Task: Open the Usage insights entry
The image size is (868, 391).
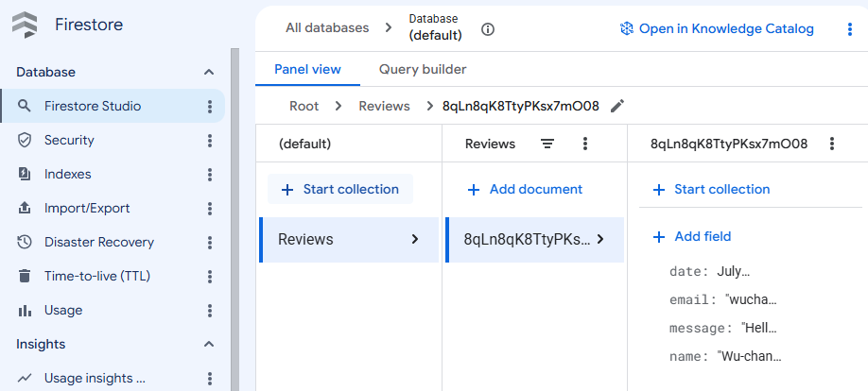Action: [x=95, y=379]
